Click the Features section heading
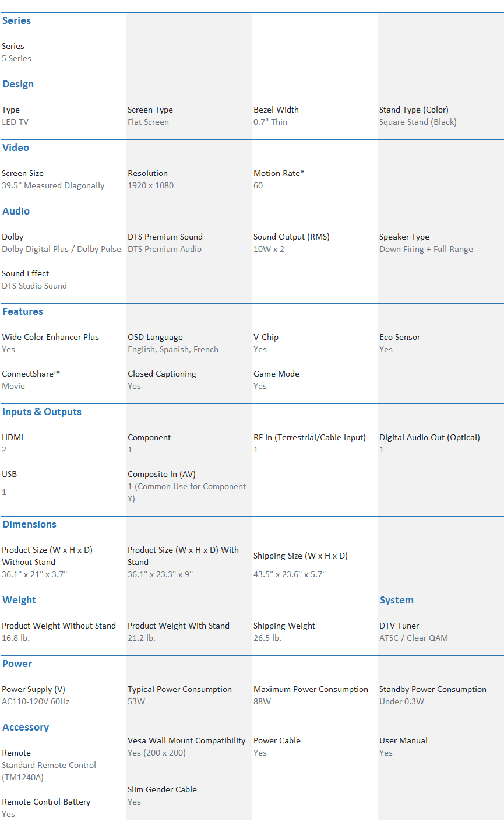The width and height of the screenshot is (504, 832). tap(23, 312)
